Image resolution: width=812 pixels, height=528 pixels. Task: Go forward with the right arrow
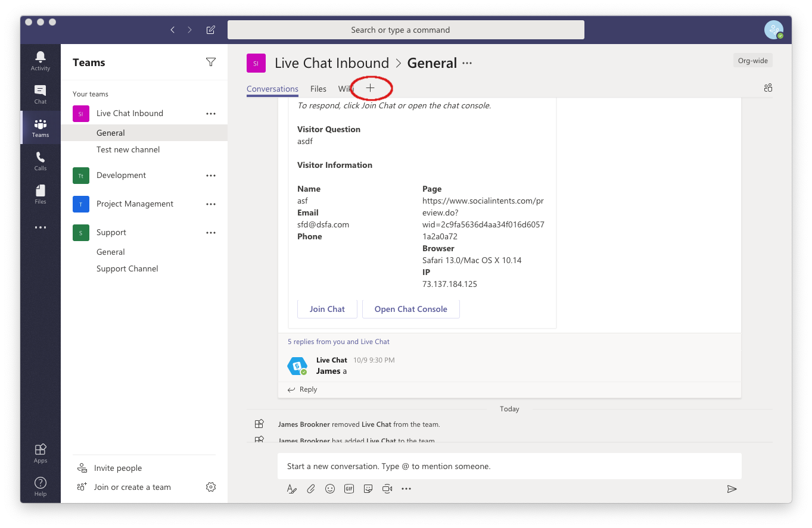point(189,30)
